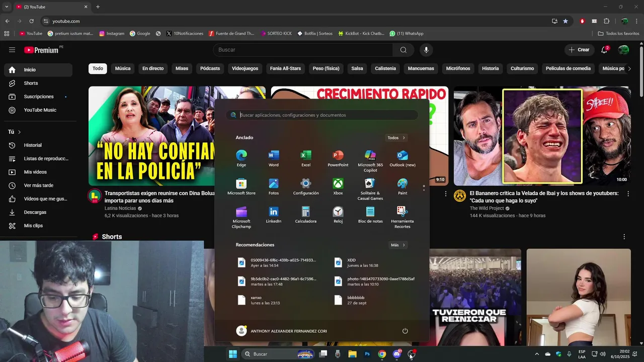Expand Todos pinned apps list
The image size is (644, 362).
pyautogui.click(x=396, y=138)
